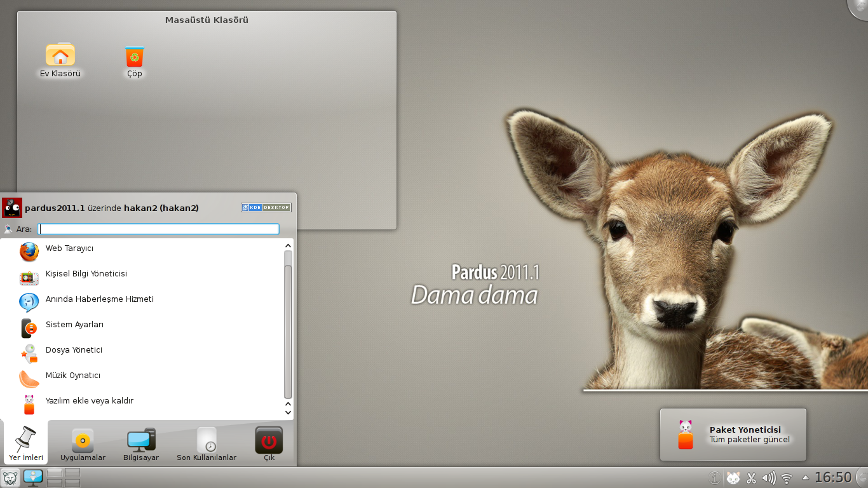The height and width of the screenshot is (488, 868).
Task: Click the show desktop monitor icon
Action: (33, 478)
